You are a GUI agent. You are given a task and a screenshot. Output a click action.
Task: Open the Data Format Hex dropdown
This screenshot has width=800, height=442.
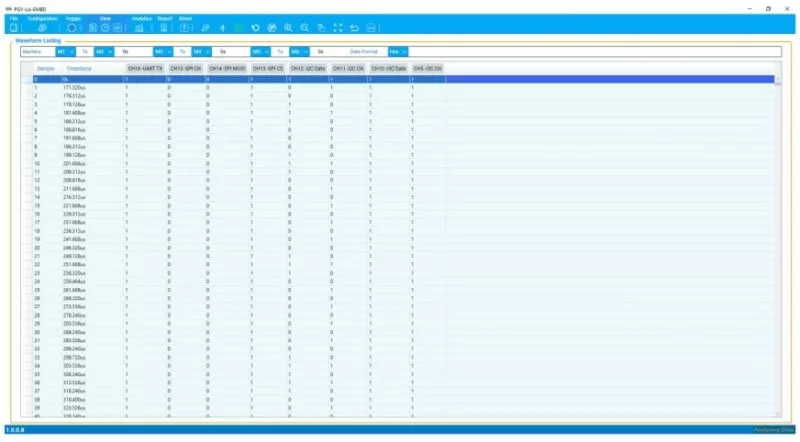[397, 50]
